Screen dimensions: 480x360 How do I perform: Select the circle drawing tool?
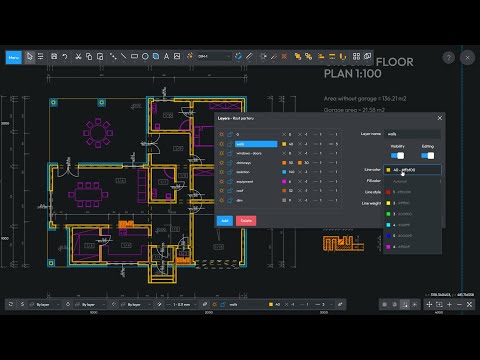coord(145,56)
